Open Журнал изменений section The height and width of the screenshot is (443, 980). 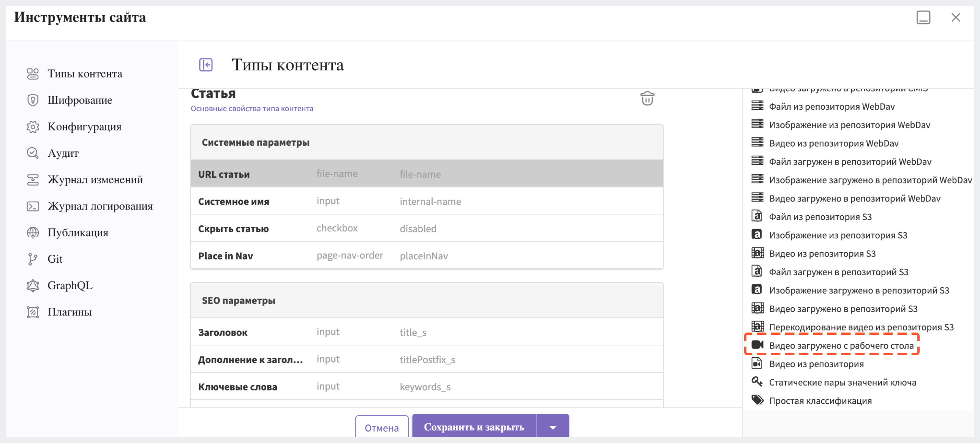(95, 180)
